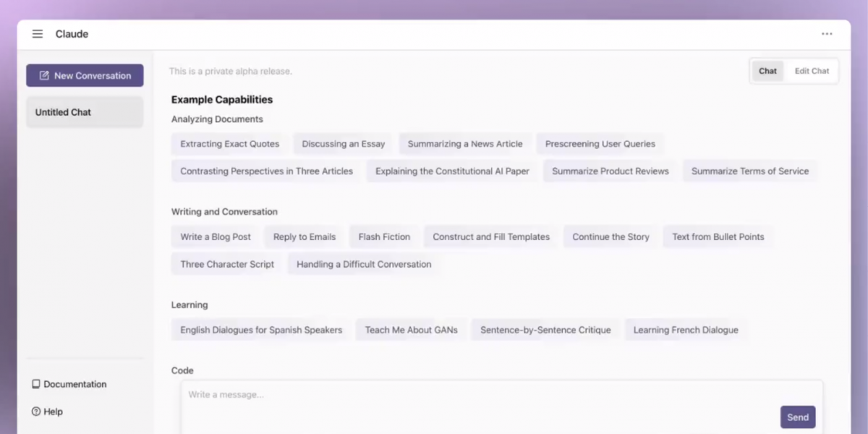The height and width of the screenshot is (434, 868).
Task: Choose the Extracting Exact Quotes example
Action: pyautogui.click(x=229, y=144)
